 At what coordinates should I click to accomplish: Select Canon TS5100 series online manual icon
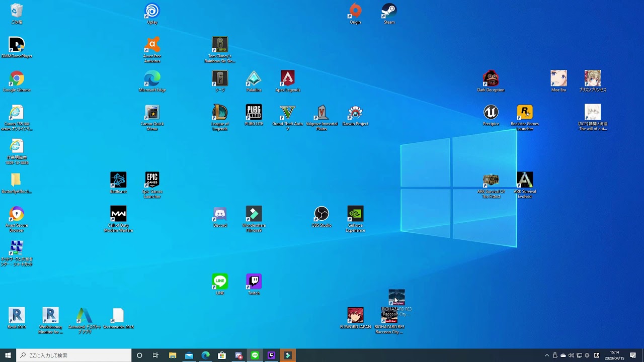[17, 118]
